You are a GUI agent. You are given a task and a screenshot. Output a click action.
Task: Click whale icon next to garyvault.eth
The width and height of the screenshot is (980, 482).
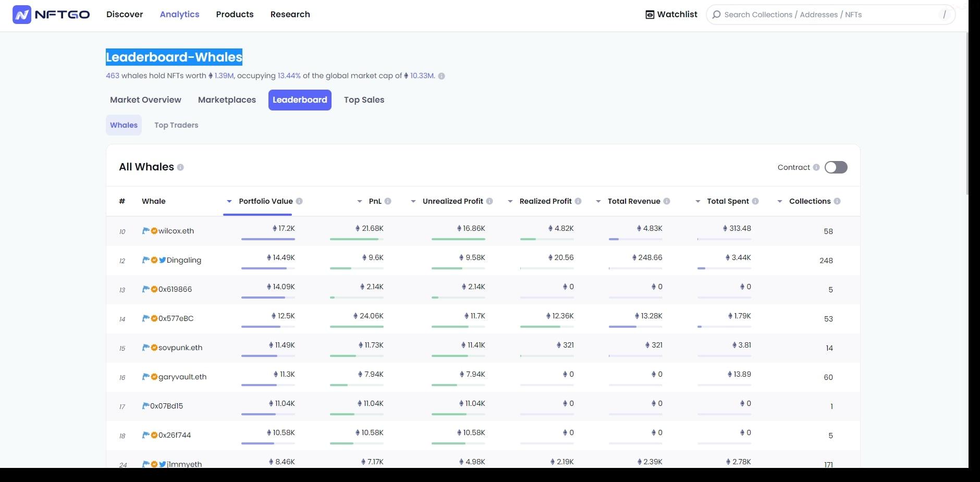[x=146, y=376]
